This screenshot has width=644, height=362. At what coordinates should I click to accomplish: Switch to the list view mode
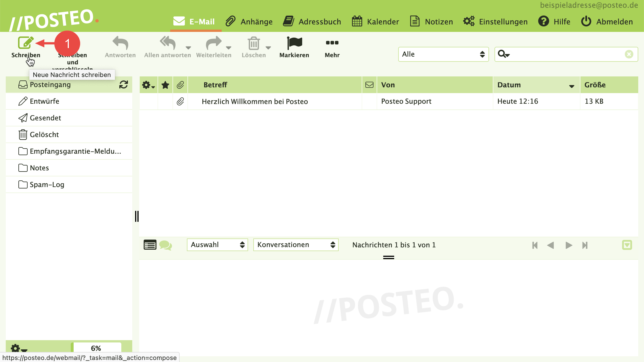tap(150, 245)
